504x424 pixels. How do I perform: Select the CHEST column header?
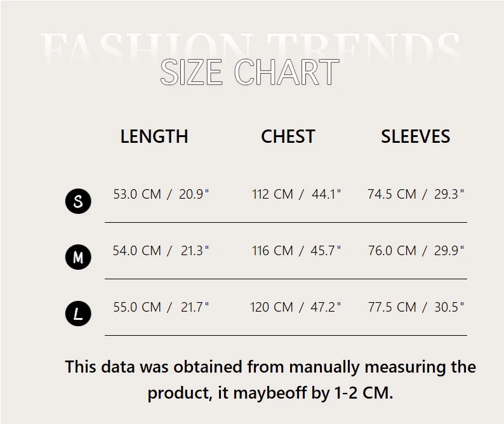point(288,136)
